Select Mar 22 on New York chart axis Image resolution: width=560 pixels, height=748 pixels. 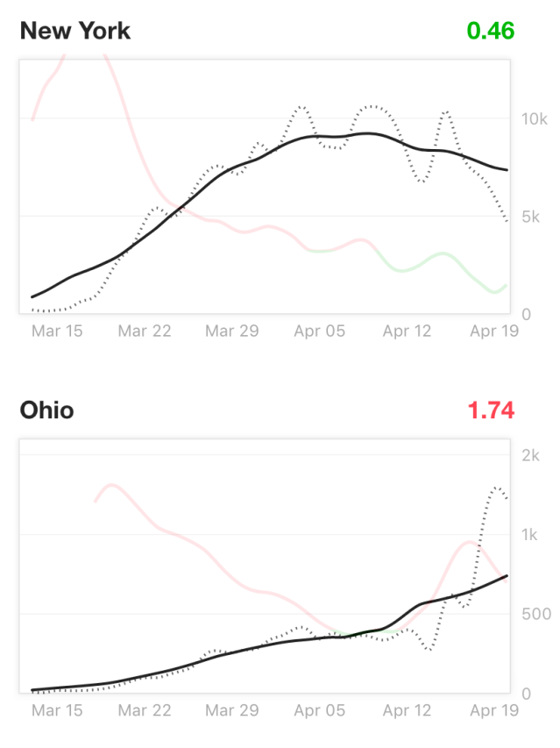[x=145, y=331]
